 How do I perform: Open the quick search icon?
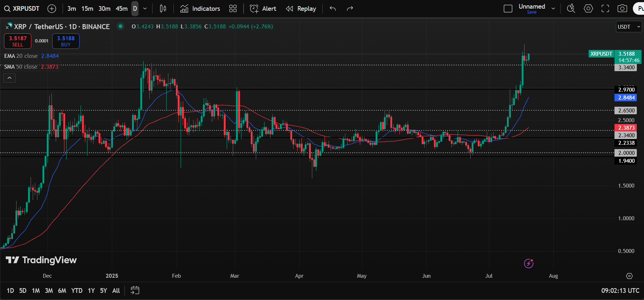pos(571,9)
